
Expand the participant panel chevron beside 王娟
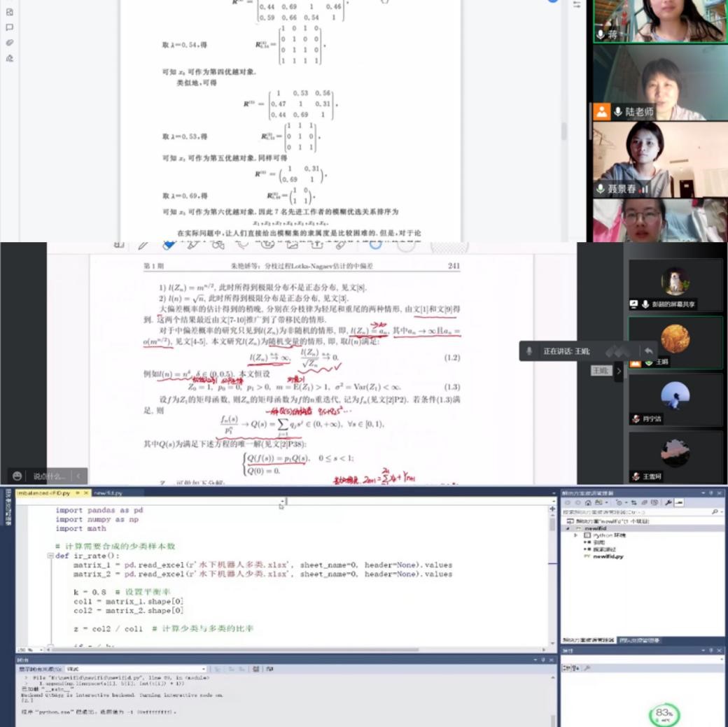tap(618, 371)
